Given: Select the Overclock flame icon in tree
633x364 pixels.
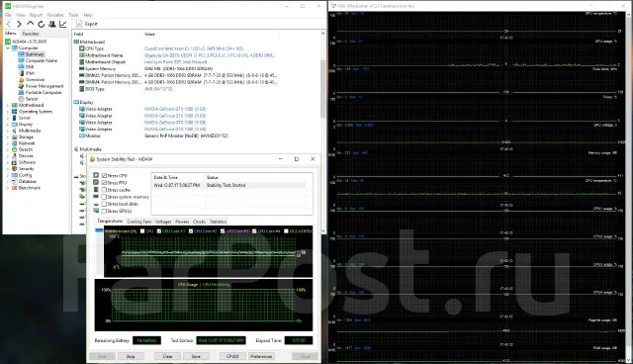Looking at the screenshot, I should click(x=22, y=80).
